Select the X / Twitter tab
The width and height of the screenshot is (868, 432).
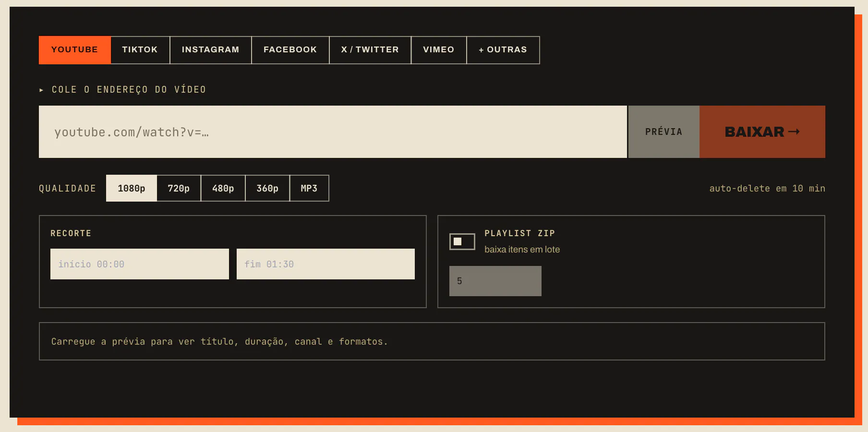point(370,50)
